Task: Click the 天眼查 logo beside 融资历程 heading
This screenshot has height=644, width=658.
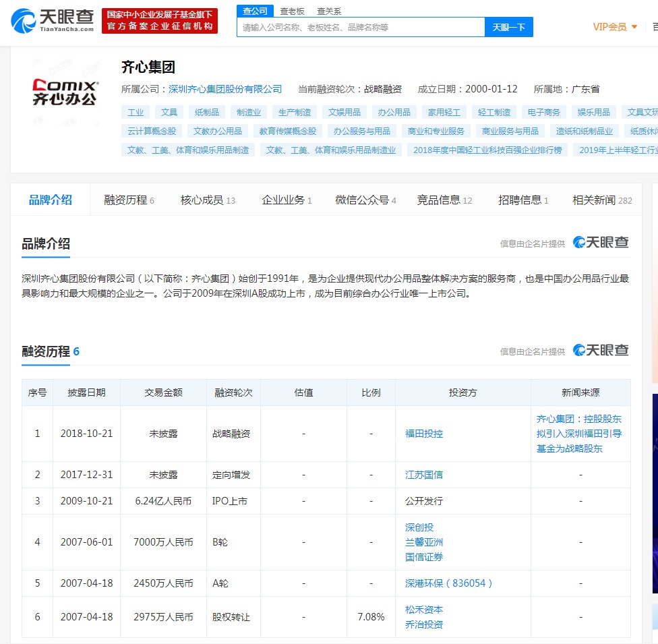Action: (x=601, y=350)
